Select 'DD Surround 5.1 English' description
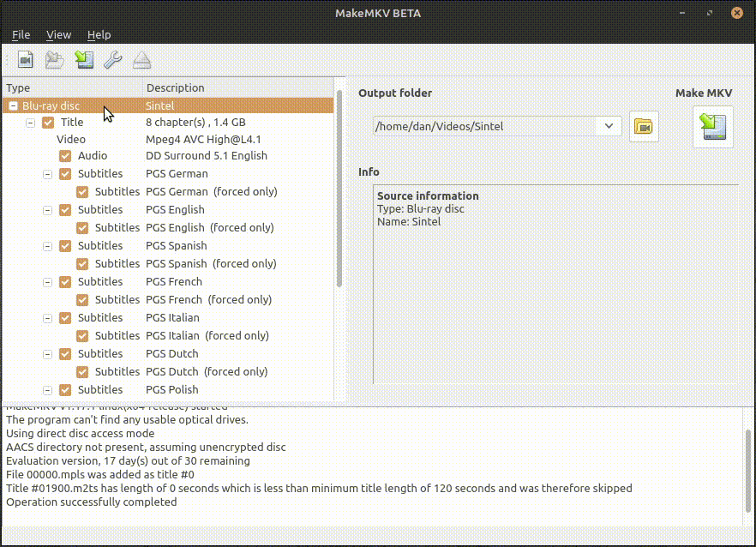This screenshot has height=547, width=756. coord(207,156)
